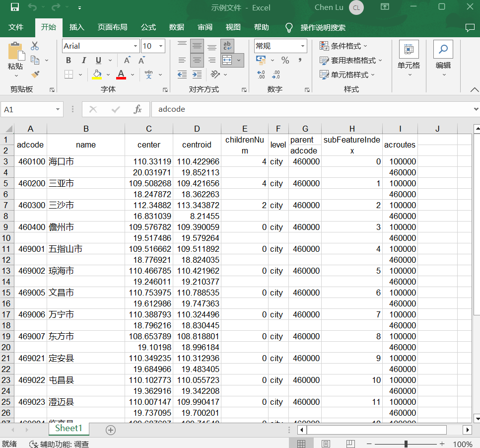Increase font size with larger A icon
Screen dimensions: 480x448
click(127, 60)
